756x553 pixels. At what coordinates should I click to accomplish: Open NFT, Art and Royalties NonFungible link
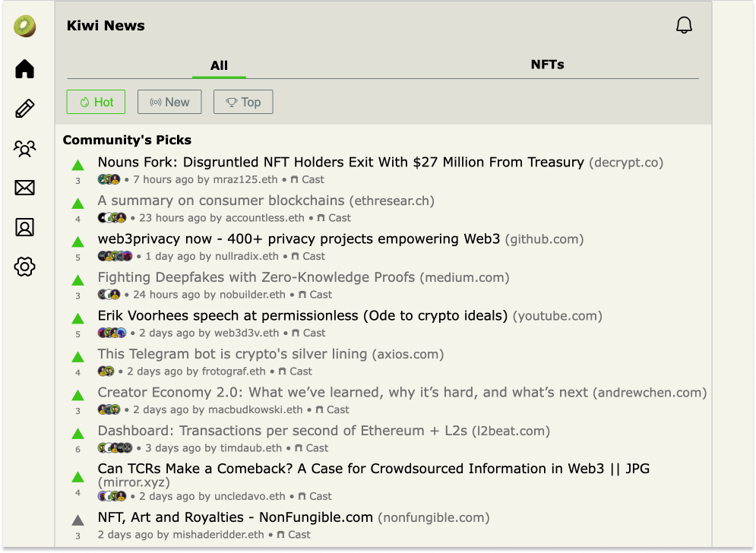coord(236,518)
